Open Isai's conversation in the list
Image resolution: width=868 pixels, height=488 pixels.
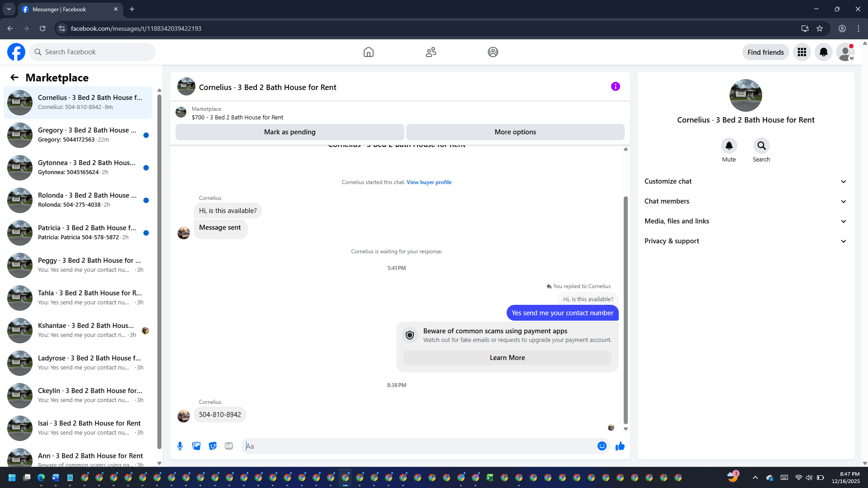click(78, 428)
